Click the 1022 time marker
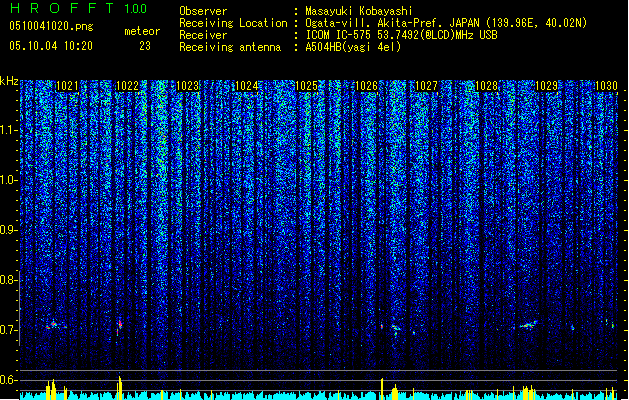This screenshot has width=629, height=400. point(127,86)
